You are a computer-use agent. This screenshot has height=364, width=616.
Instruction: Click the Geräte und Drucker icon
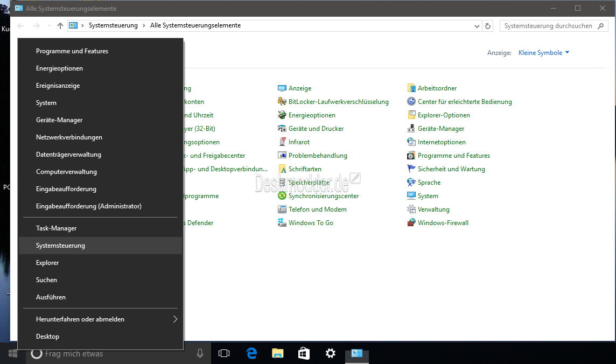pos(282,129)
